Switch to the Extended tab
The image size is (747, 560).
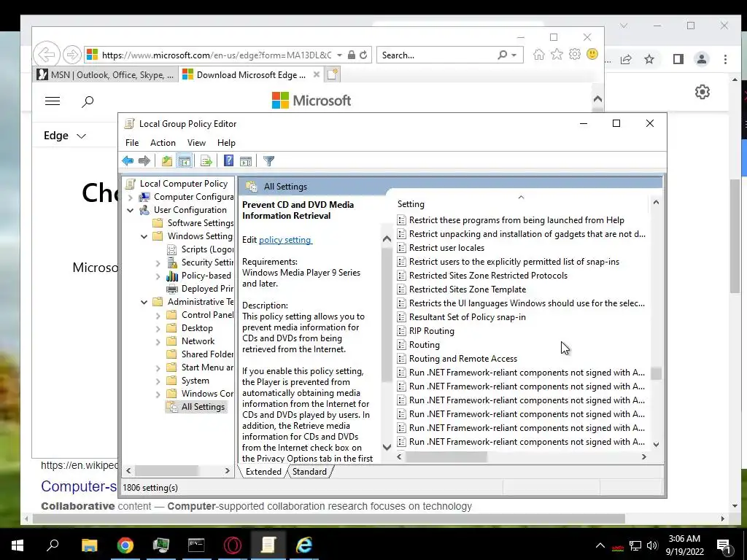click(x=263, y=472)
